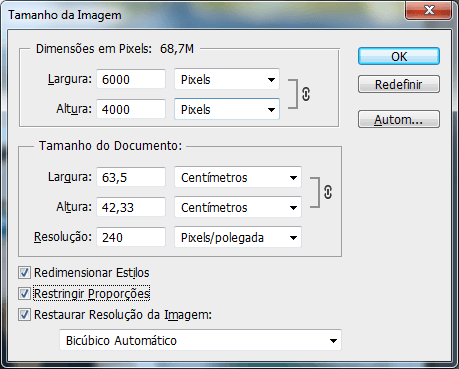459x369 pixels.
Task: Open document Largura Centímetros dropdown
Action: click(238, 177)
